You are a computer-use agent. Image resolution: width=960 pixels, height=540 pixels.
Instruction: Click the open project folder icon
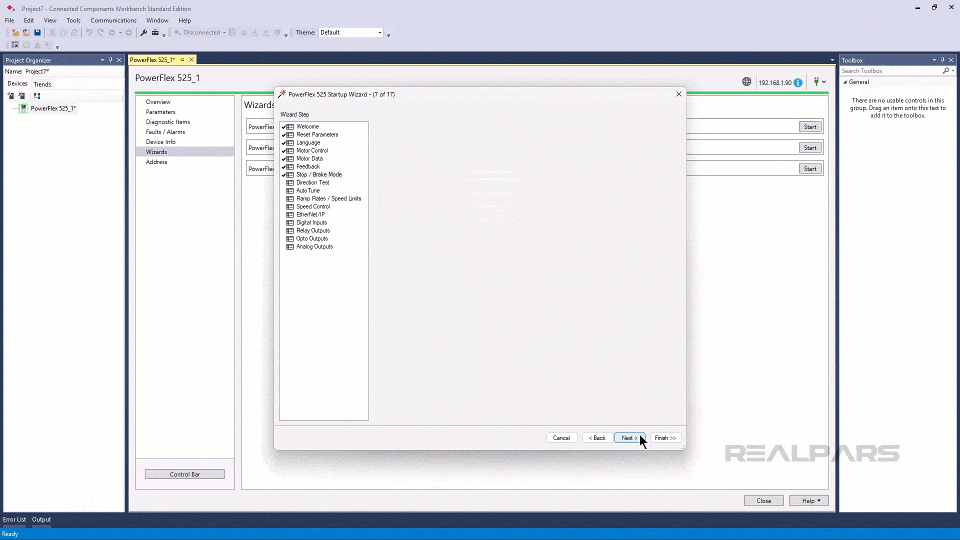pos(26,32)
